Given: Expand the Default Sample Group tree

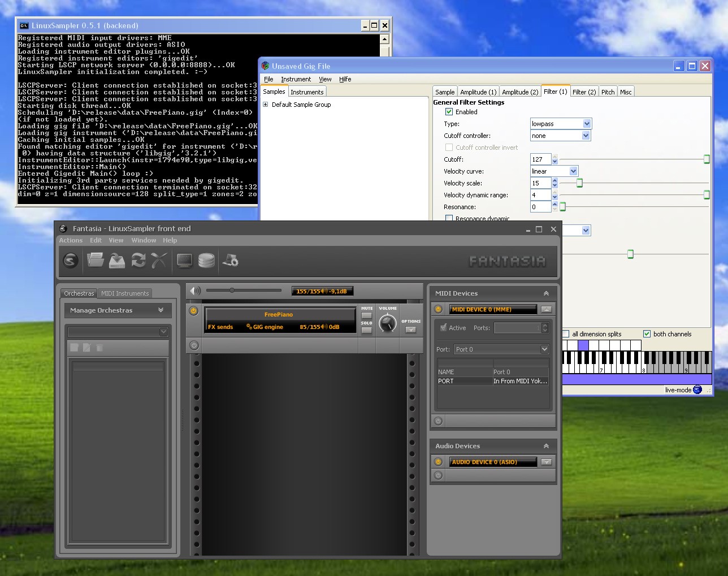Looking at the screenshot, I should point(265,104).
